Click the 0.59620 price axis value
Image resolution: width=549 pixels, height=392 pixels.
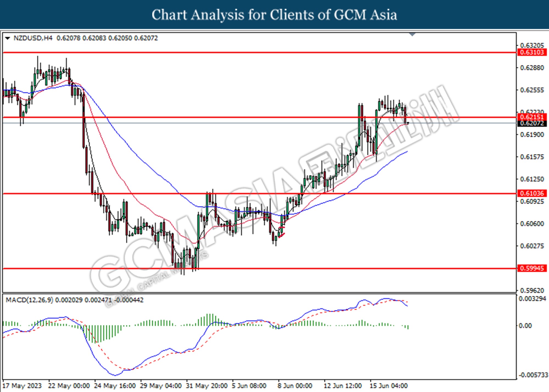532,290
